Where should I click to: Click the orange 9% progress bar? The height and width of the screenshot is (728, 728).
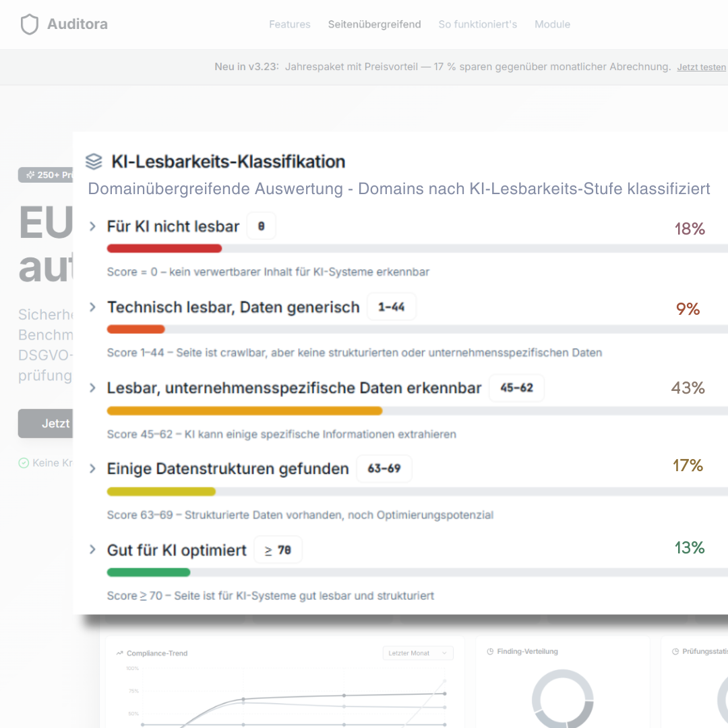135,329
